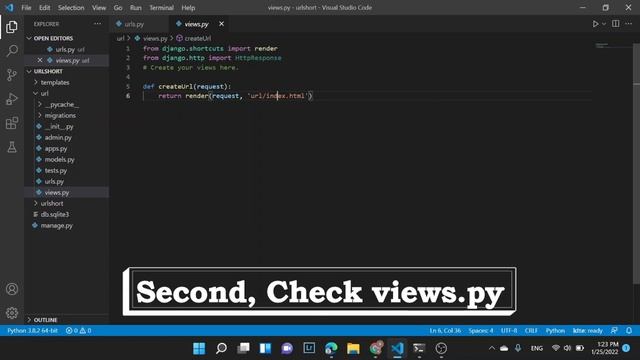Open the Run menu

pyautogui.click(x=136, y=8)
